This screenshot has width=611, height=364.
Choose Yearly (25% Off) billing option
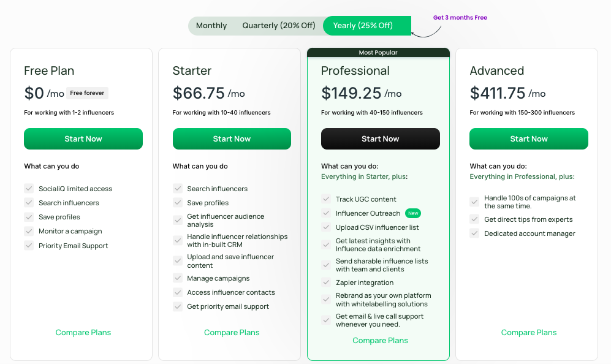click(x=367, y=26)
